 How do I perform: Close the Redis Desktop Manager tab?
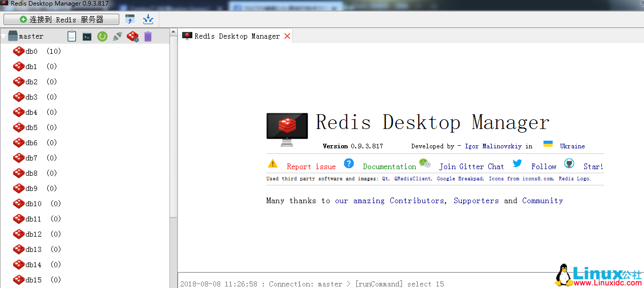tap(287, 36)
